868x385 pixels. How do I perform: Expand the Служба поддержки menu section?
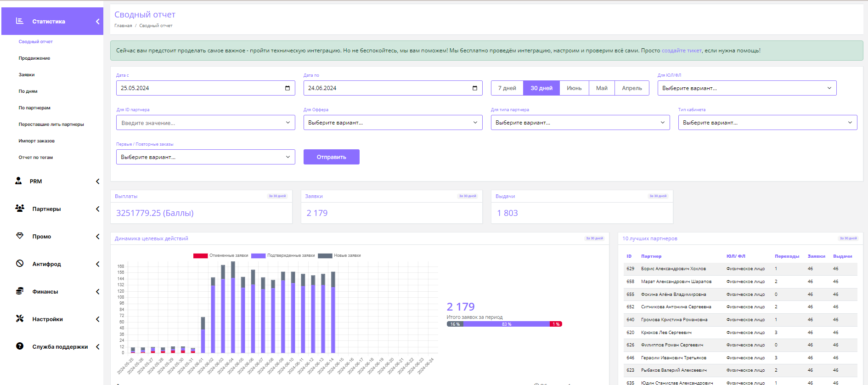tap(97, 347)
